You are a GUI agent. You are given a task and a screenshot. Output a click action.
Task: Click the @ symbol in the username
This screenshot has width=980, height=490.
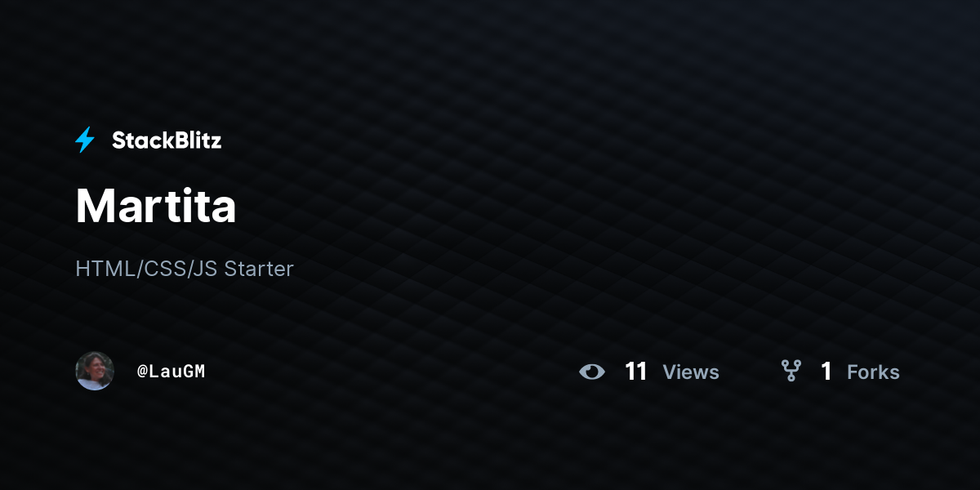click(x=142, y=372)
